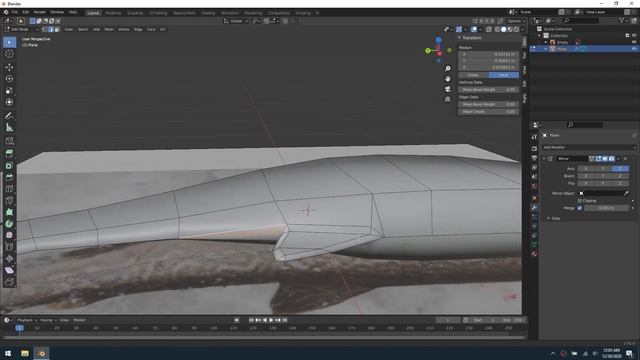The width and height of the screenshot is (640, 360).
Task: Switch to solid viewport shading
Action: [503, 29]
